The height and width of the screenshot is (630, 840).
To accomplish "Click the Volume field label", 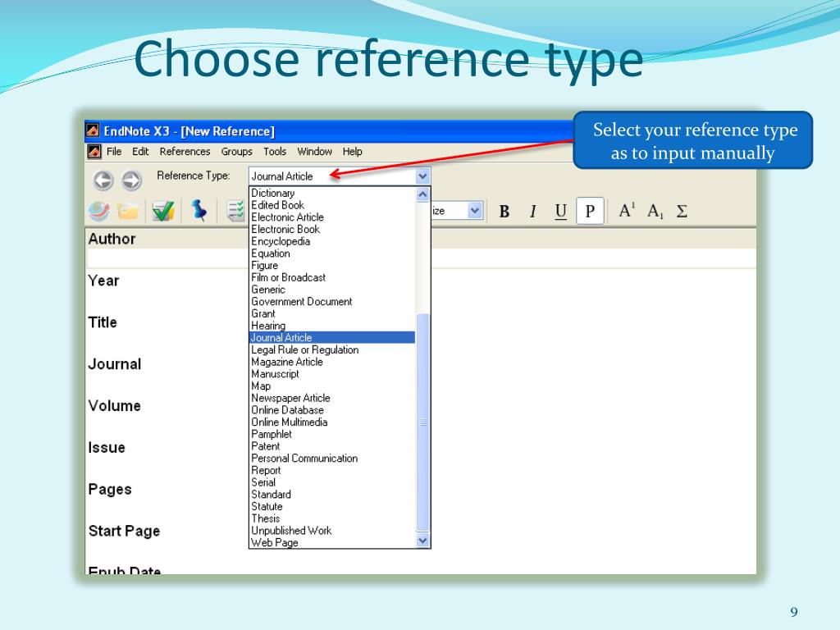I will tap(115, 406).
